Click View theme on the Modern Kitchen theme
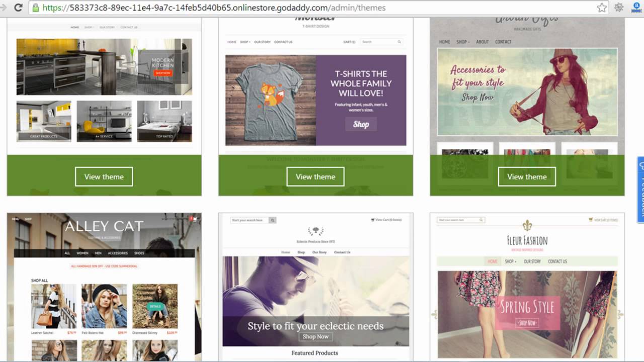This screenshot has width=644, height=362. 104,176
